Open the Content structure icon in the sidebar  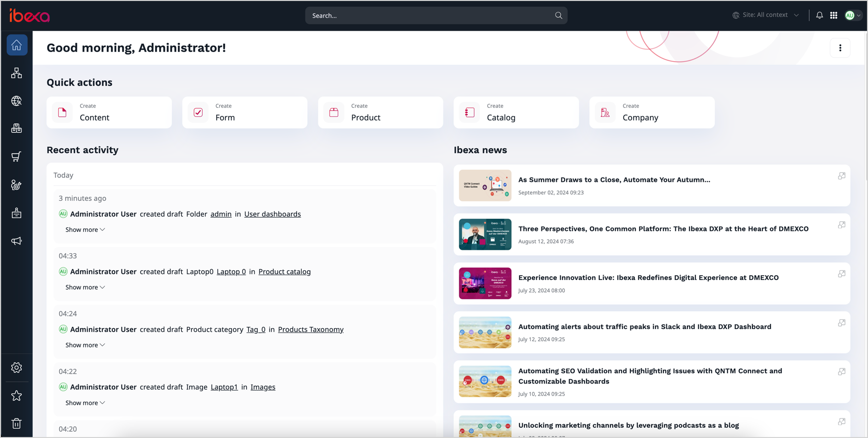tap(17, 73)
